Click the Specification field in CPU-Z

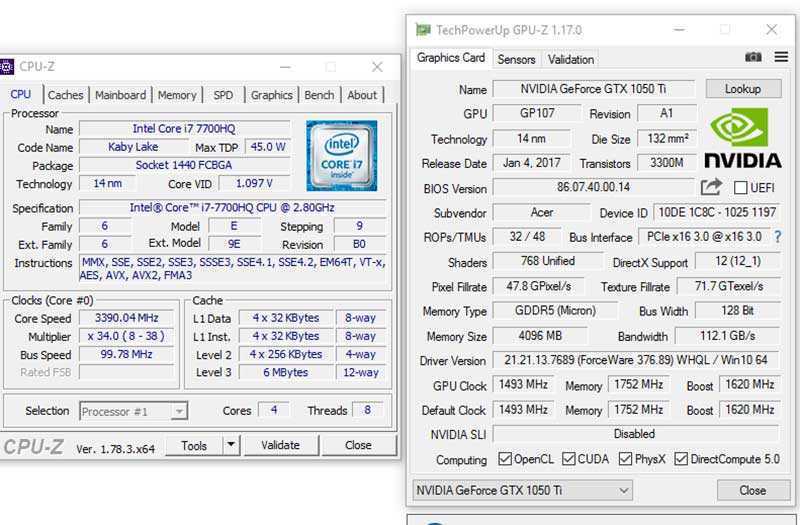pos(232,208)
